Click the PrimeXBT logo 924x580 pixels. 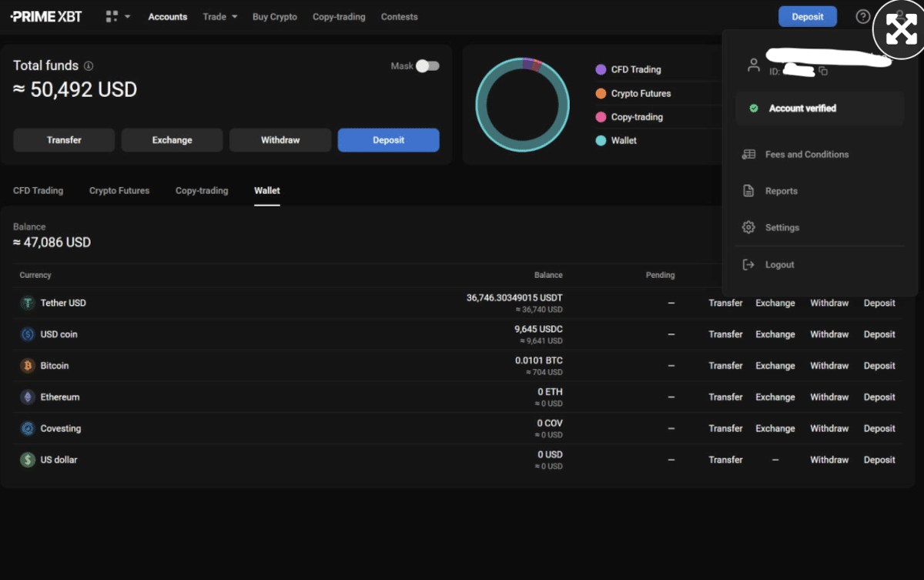(x=46, y=16)
